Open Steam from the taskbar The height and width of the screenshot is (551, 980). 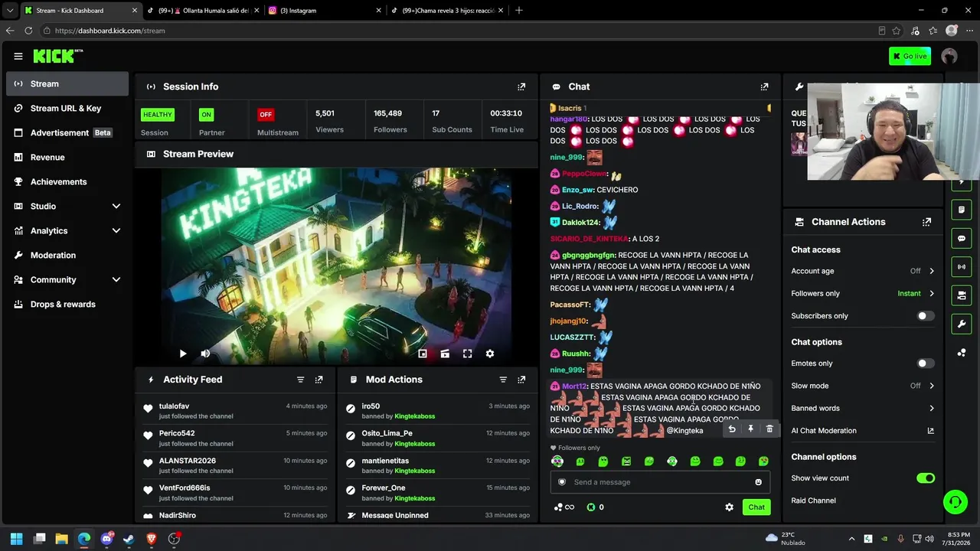click(129, 539)
